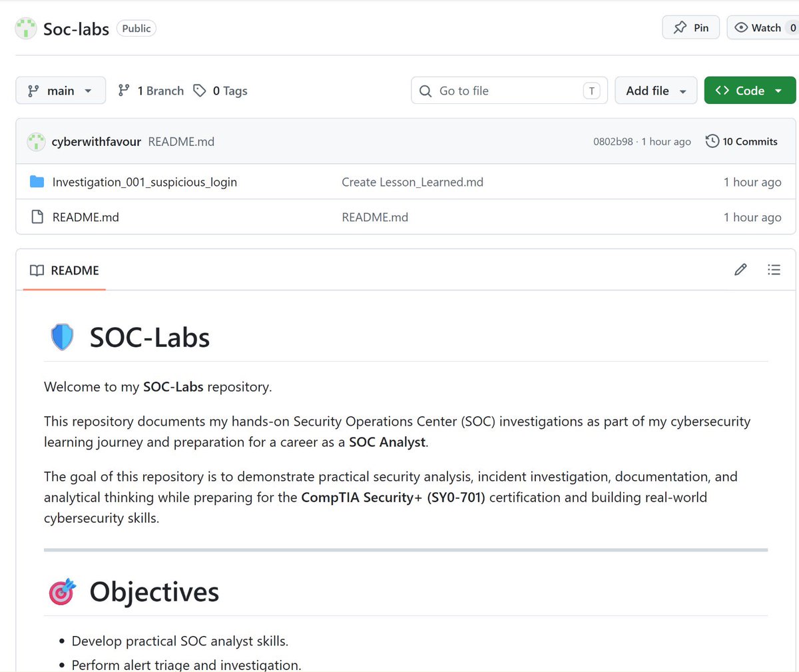Viewport: 799px width, 672px height.
Task: Open the green Code dropdown button
Action: [x=750, y=91]
